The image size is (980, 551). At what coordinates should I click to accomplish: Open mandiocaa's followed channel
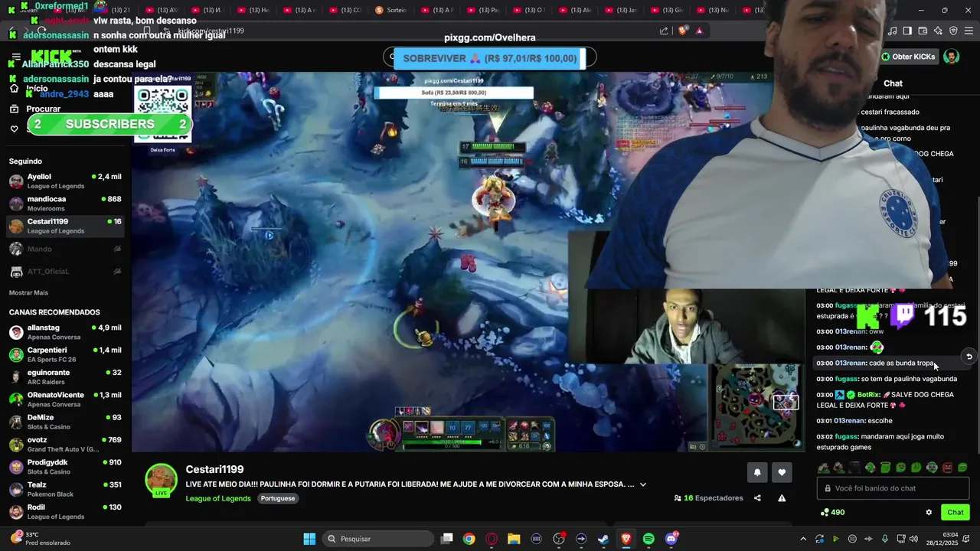65,204
